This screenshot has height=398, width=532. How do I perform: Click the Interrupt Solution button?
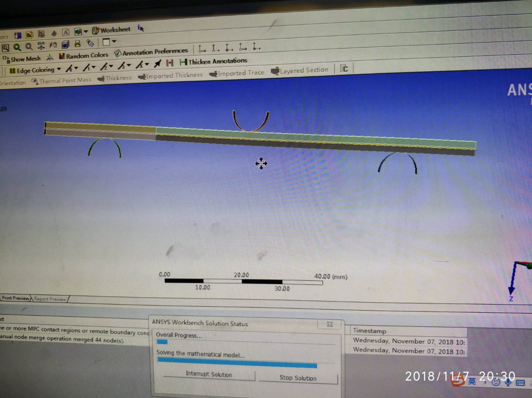209,374
